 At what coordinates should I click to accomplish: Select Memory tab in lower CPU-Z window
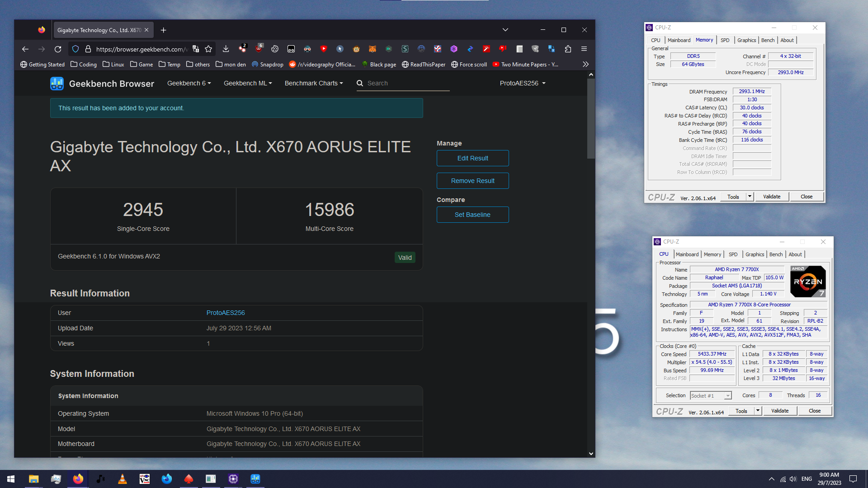712,254
